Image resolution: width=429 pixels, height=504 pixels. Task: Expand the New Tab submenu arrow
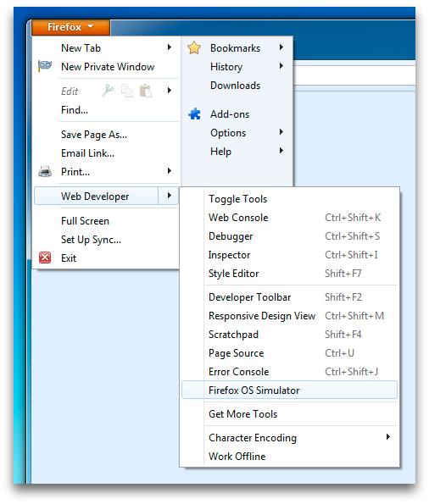pyautogui.click(x=170, y=47)
